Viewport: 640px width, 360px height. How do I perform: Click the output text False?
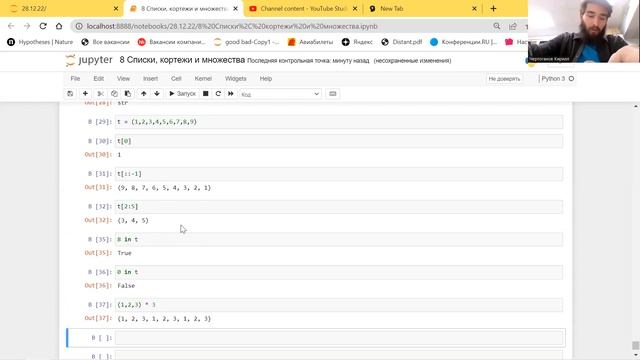[126, 286]
